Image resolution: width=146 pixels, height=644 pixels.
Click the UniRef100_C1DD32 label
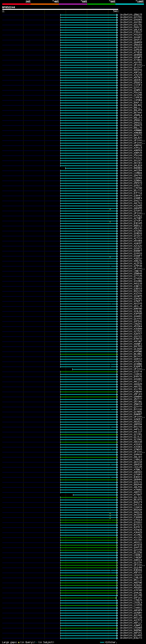131,374
